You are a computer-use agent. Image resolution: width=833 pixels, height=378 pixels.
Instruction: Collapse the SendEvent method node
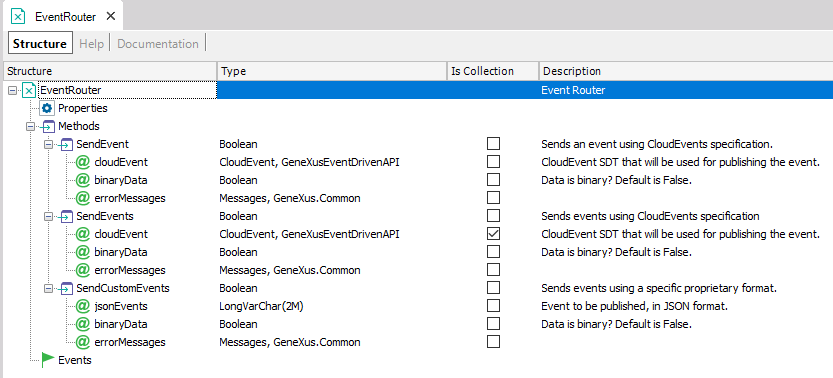[x=49, y=144]
